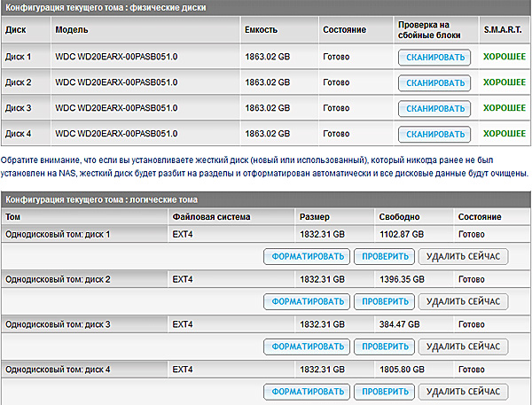Delete volume диск 2 with УДАЛИТЬ СЕЙЧАС
This screenshot has height=405, width=532.
click(463, 301)
